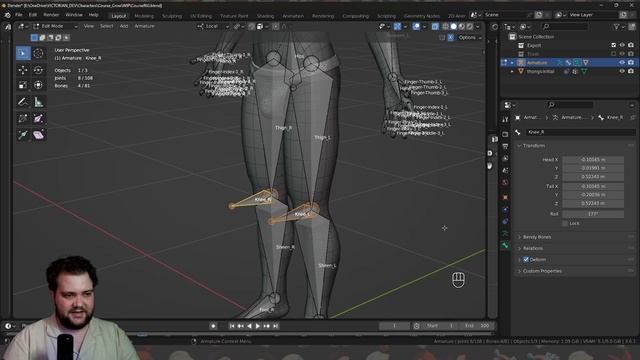
Task: Toggle the Deform checkbox
Action: [x=526, y=259]
